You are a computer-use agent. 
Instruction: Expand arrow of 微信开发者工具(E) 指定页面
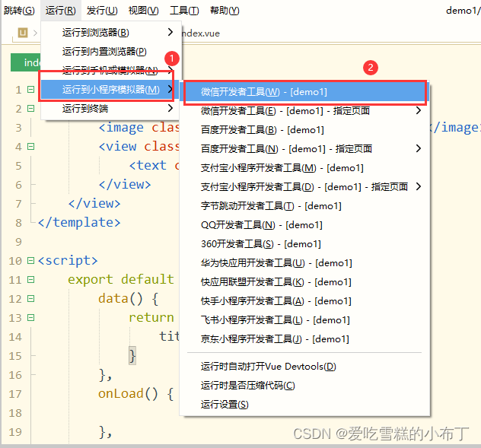[419, 110]
